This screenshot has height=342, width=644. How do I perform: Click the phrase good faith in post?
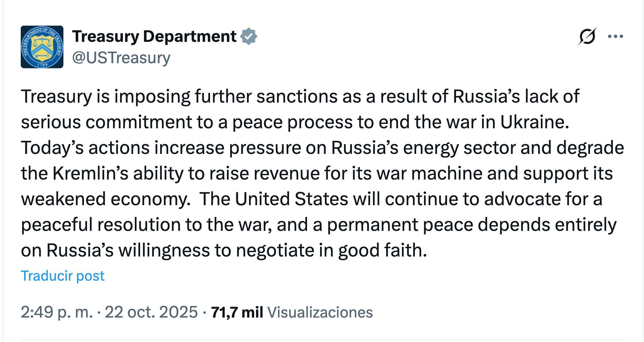(x=382, y=250)
